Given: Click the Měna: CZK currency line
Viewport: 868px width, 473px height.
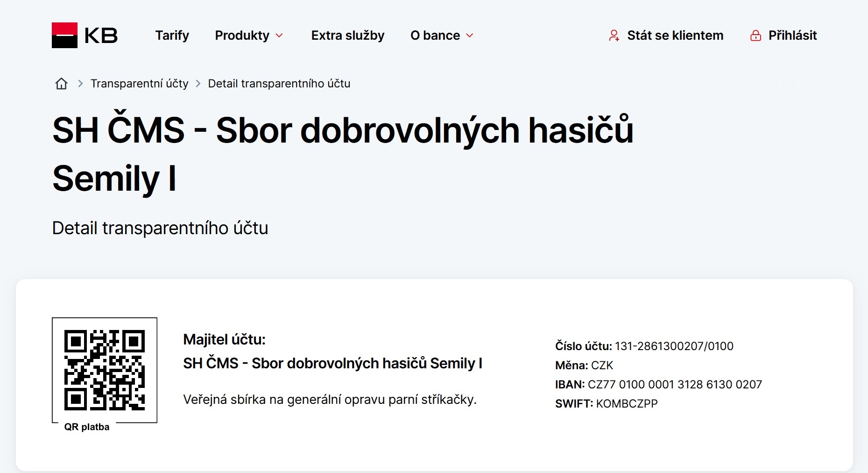Looking at the screenshot, I should (584, 365).
